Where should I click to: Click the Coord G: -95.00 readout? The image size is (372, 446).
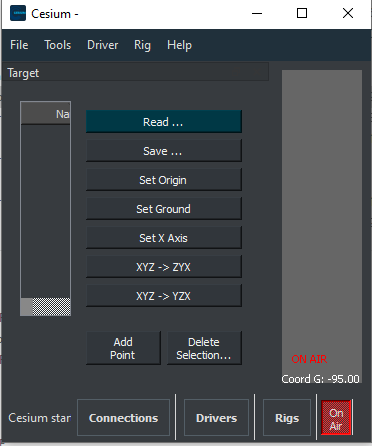(x=320, y=379)
